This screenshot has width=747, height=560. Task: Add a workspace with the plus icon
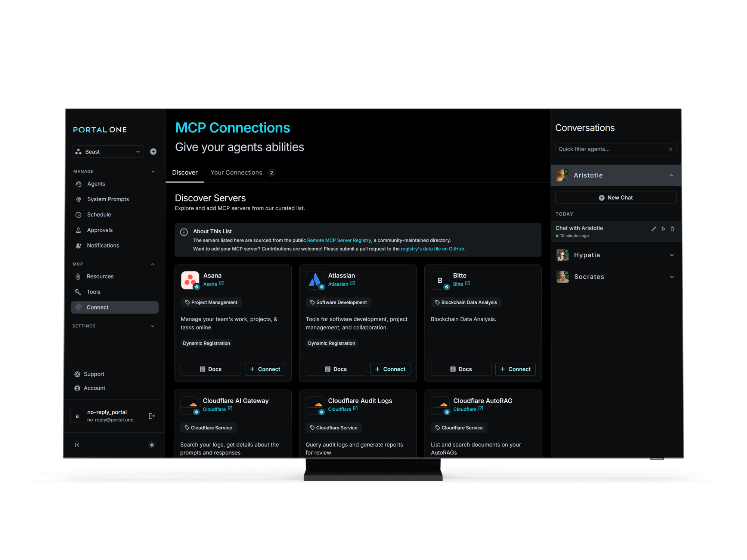153,152
